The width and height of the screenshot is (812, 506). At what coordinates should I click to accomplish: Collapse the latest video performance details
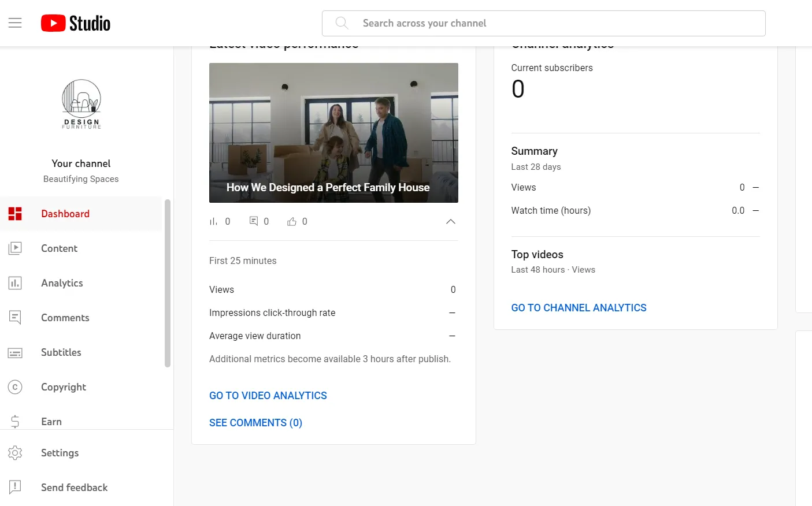(x=450, y=221)
